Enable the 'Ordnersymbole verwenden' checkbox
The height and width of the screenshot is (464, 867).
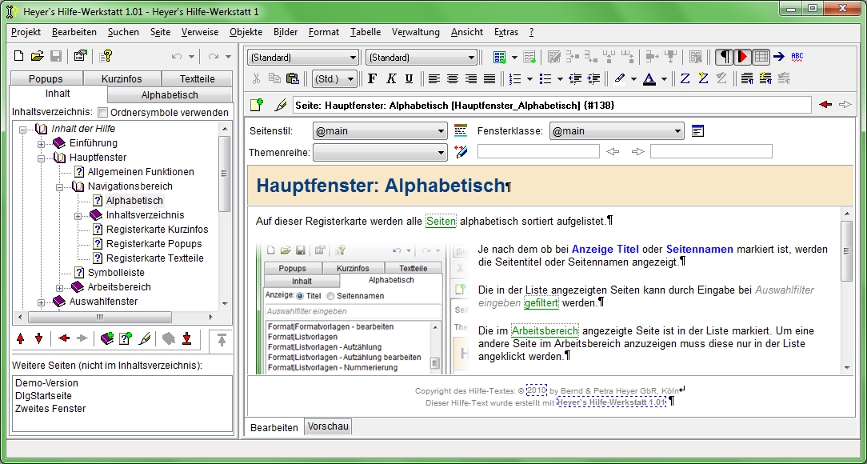[x=102, y=112]
